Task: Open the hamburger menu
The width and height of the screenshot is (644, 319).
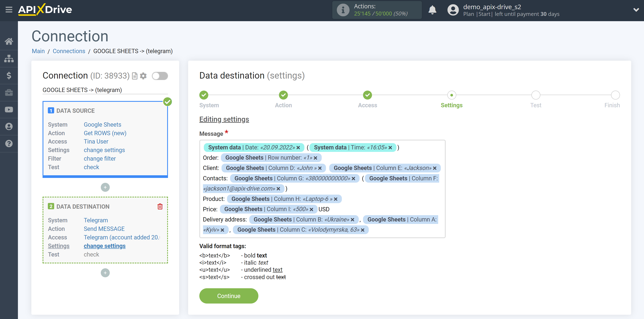Action: pos(9,10)
